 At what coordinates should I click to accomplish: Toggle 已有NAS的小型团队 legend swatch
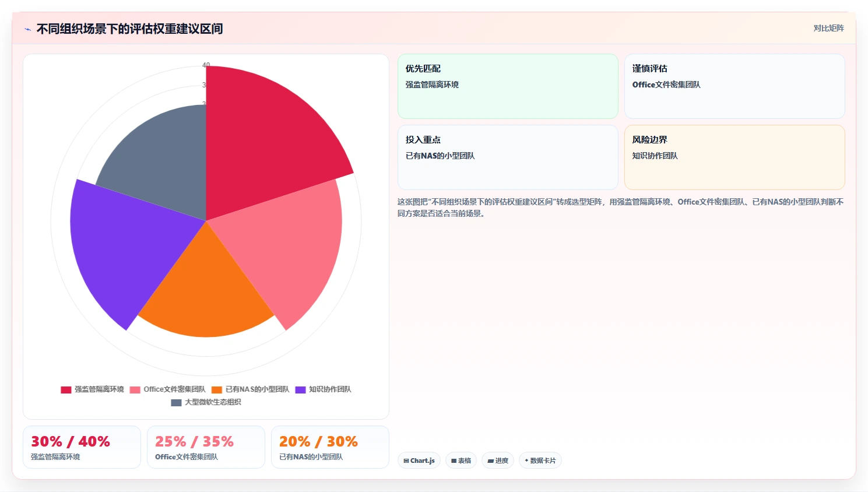[217, 389]
